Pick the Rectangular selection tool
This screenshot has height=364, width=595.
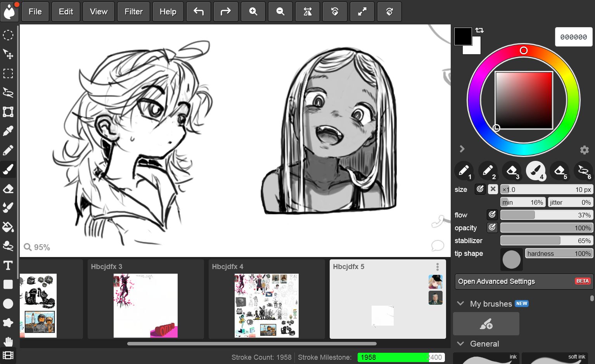click(8, 74)
